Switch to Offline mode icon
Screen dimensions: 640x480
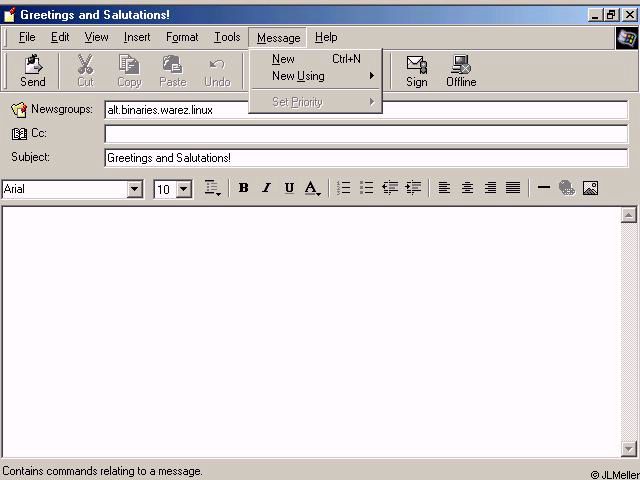461,71
